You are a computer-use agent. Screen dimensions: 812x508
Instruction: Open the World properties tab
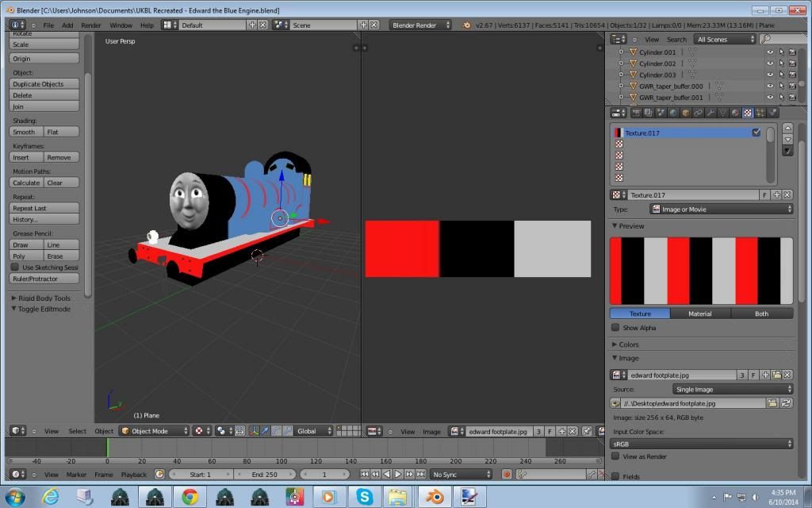(x=673, y=113)
